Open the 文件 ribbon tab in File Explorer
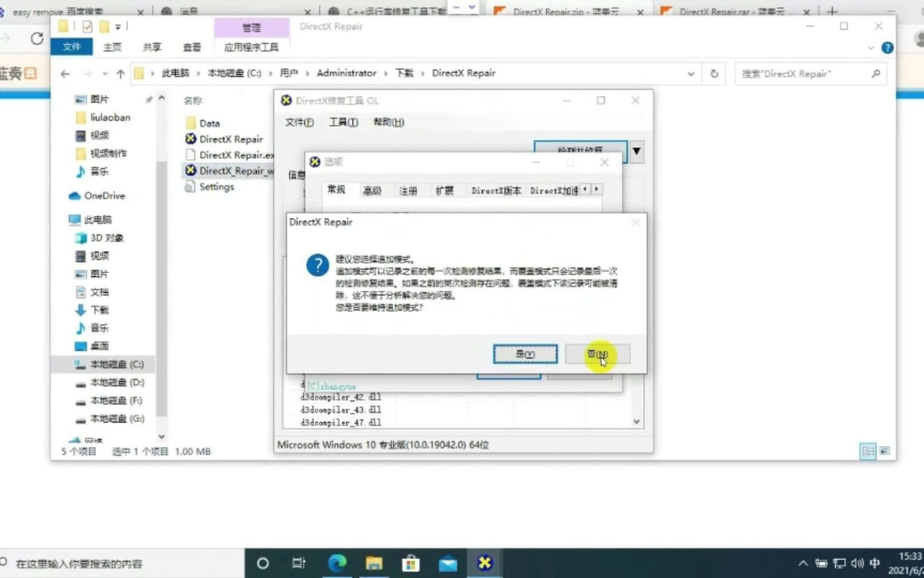924x578 pixels. coord(72,46)
